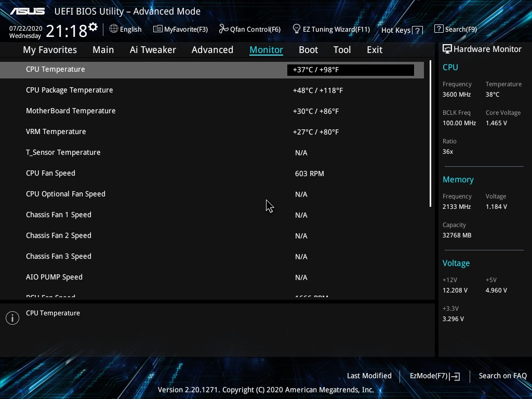Select the CPU Temperature value field

click(x=350, y=70)
